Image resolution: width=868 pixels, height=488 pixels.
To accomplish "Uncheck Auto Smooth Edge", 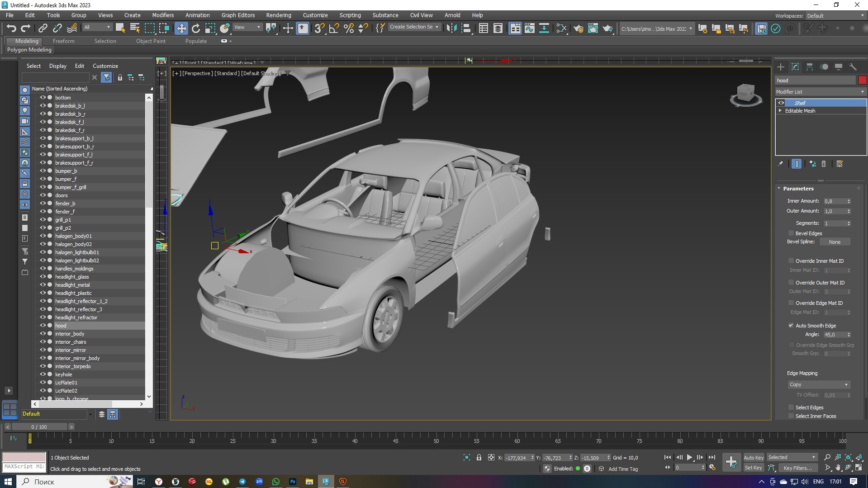I will (791, 326).
